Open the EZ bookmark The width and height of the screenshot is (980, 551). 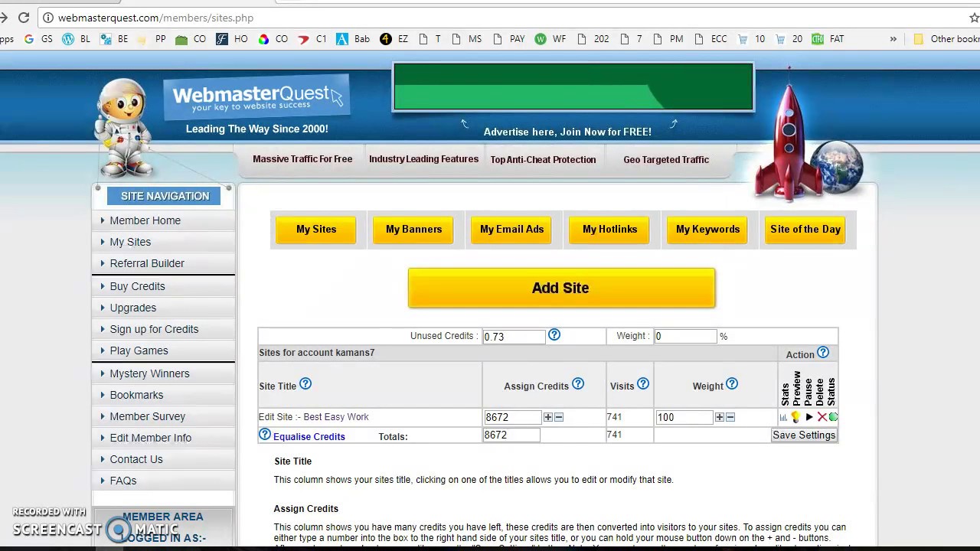(394, 39)
